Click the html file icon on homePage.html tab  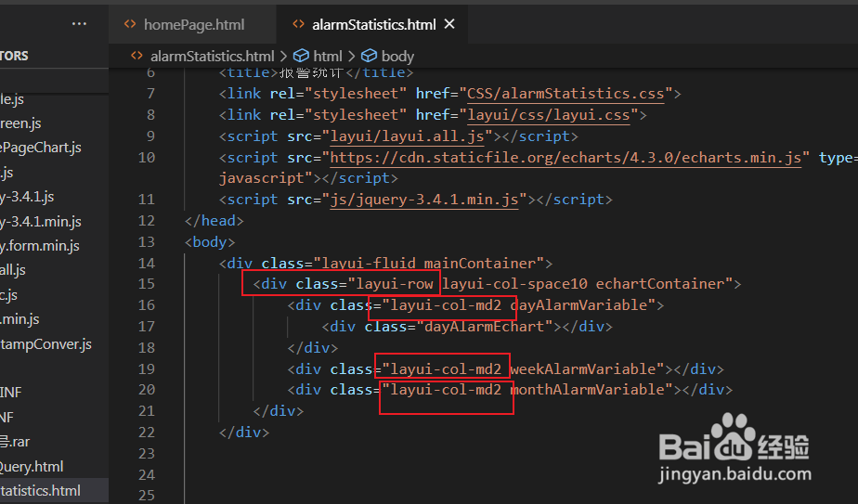pos(130,24)
